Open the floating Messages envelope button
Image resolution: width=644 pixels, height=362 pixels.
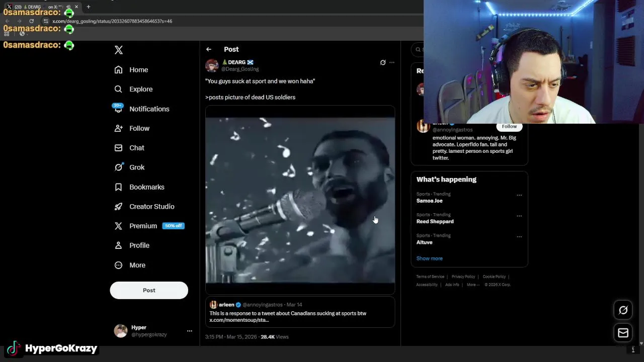[x=623, y=333]
